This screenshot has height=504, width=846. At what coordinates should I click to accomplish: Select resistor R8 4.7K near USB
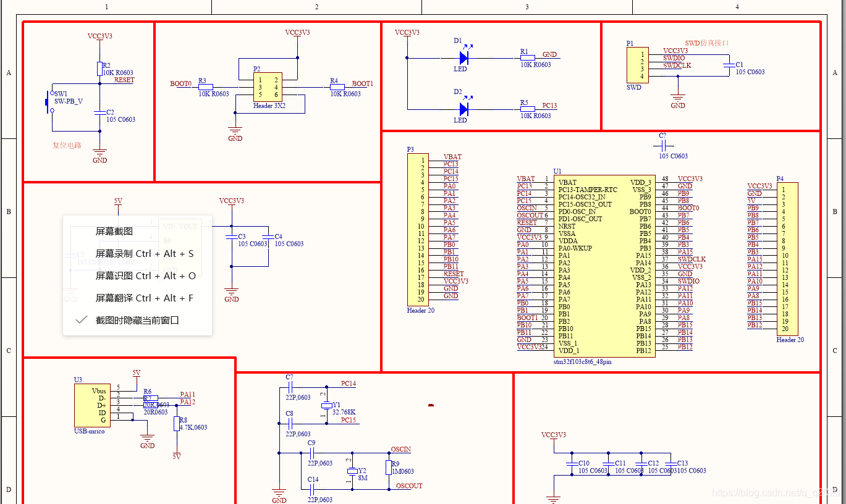tap(177, 423)
